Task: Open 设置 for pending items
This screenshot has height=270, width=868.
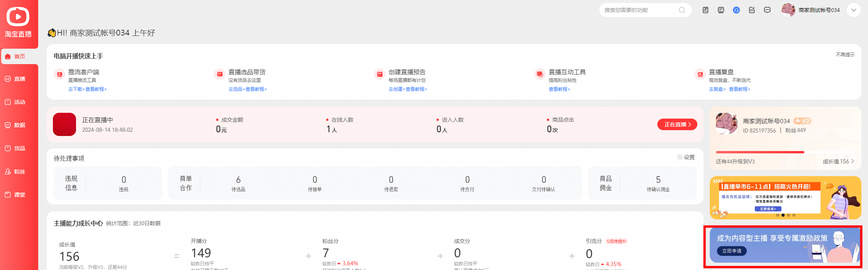Action: click(686, 157)
